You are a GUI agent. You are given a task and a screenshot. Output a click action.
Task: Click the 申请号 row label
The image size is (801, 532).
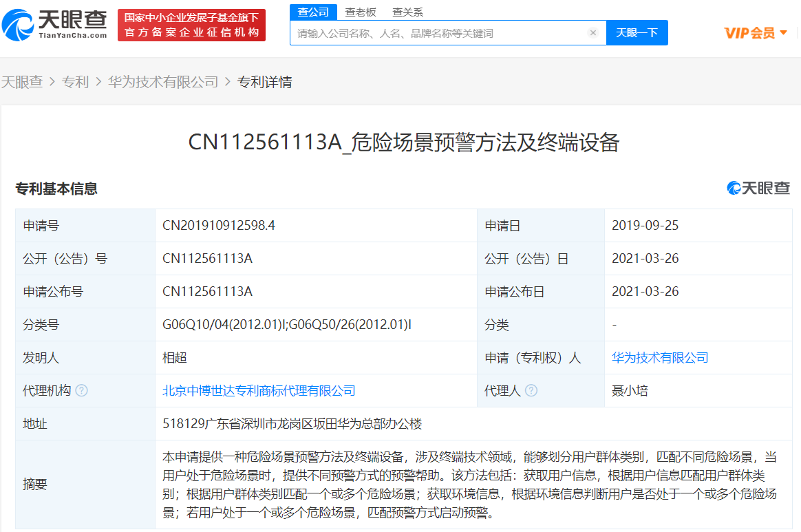pyautogui.click(x=41, y=225)
